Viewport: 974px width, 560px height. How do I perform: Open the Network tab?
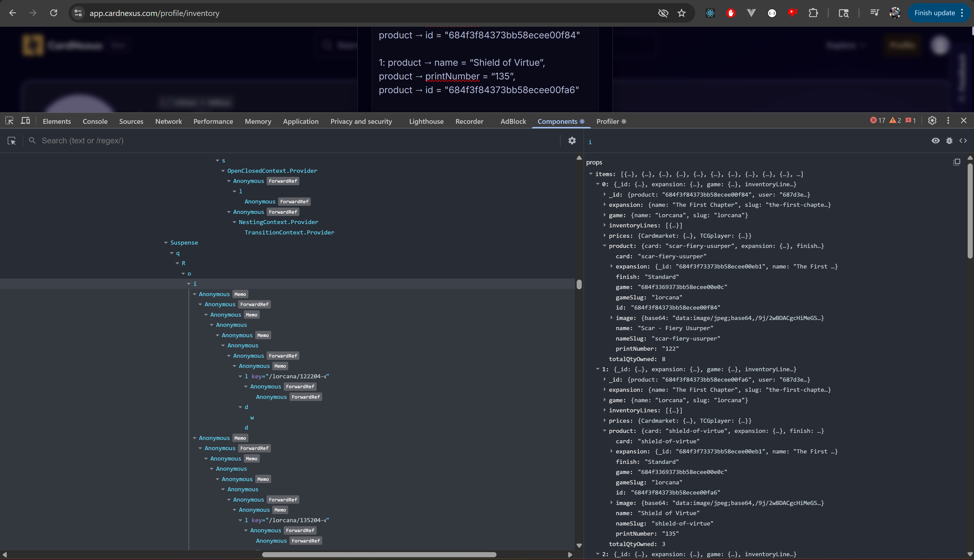click(x=168, y=122)
